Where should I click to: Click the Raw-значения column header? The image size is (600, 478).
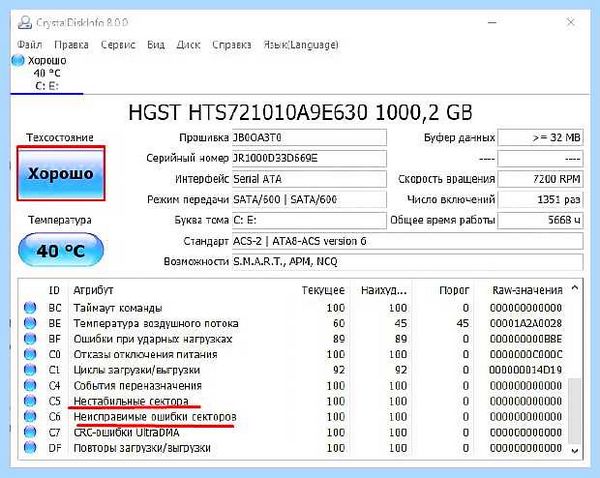point(527,290)
